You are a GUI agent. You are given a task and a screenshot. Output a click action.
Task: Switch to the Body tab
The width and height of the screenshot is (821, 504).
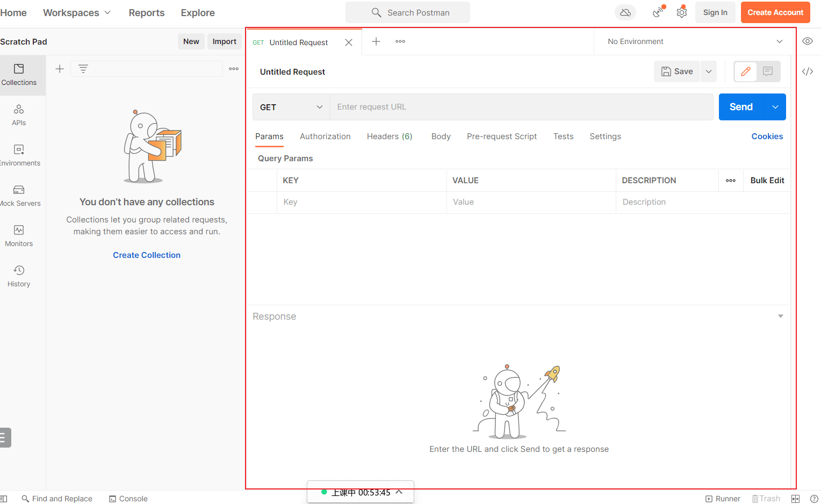pos(441,136)
